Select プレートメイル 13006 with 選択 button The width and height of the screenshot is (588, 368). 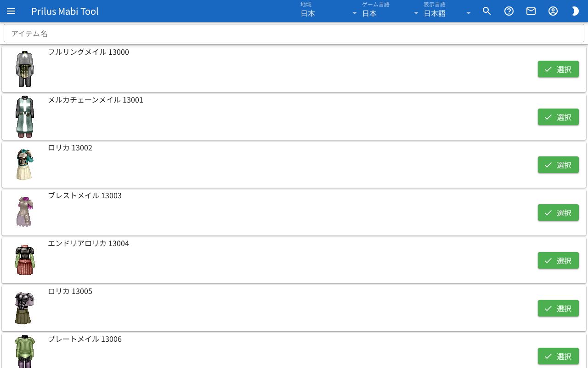(x=558, y=356)
